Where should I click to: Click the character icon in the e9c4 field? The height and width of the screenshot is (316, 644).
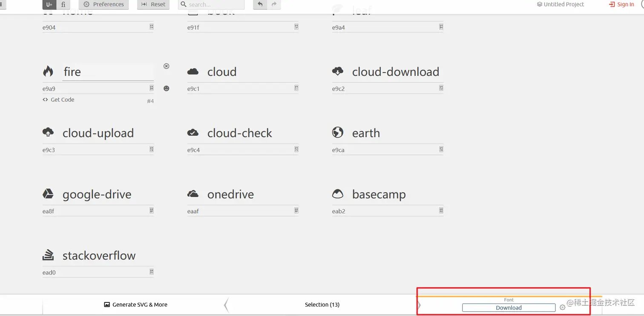tap(296, 149)
